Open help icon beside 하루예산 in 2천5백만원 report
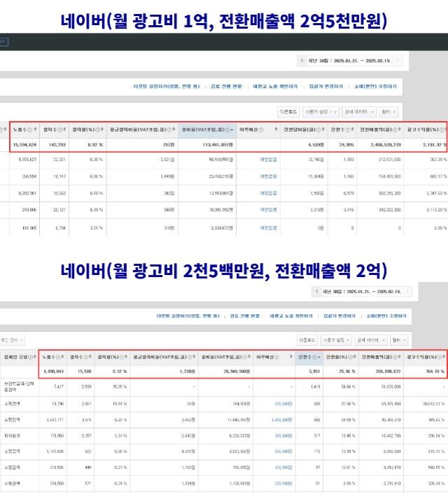This screenshot has height=503, width=448. pyautogui.click(x=277, y=357)
